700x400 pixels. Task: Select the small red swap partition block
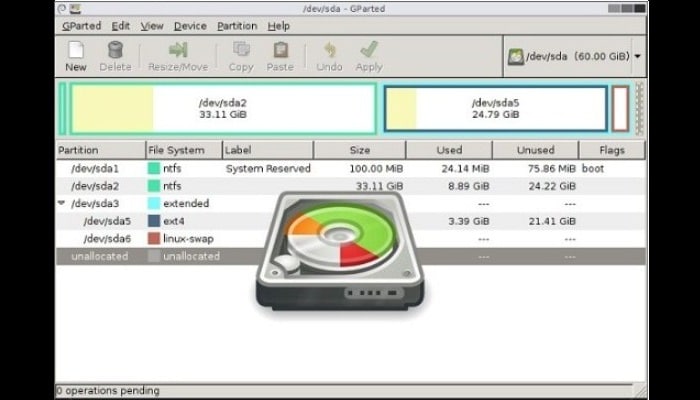click(x=621, y=108)
